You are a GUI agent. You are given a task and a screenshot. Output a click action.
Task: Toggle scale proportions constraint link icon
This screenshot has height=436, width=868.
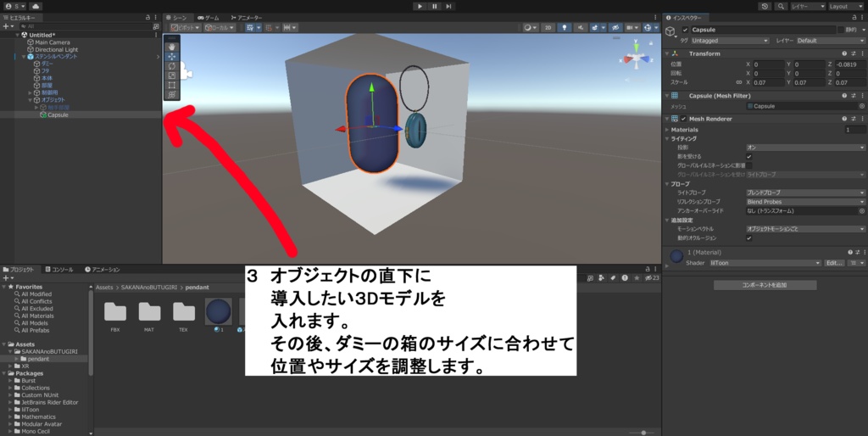click(738, 82)
